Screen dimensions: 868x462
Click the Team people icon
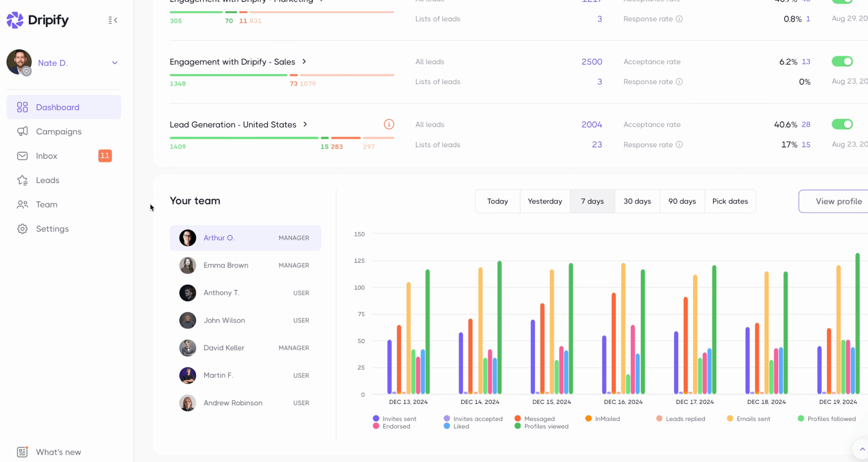click(x=22, y=204)
